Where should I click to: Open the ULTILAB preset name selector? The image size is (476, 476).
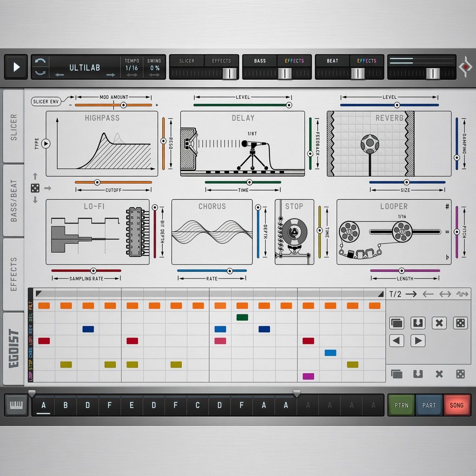[85, 67]
